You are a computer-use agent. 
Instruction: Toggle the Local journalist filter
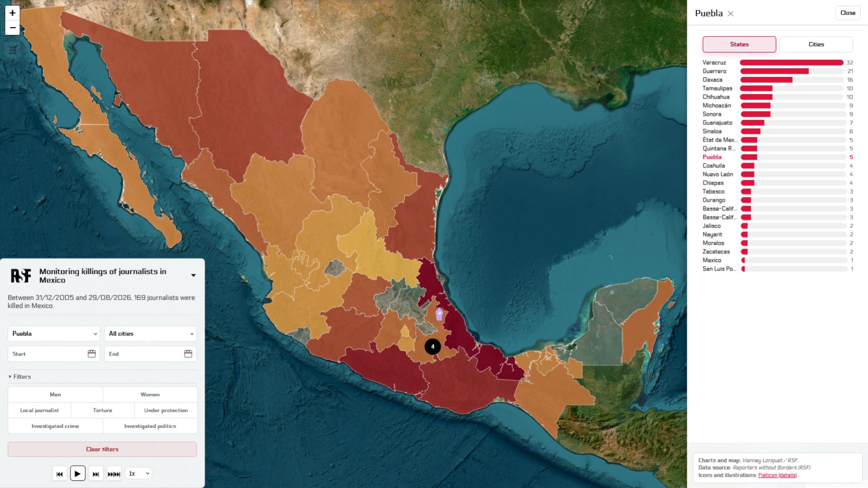[39, 410]
